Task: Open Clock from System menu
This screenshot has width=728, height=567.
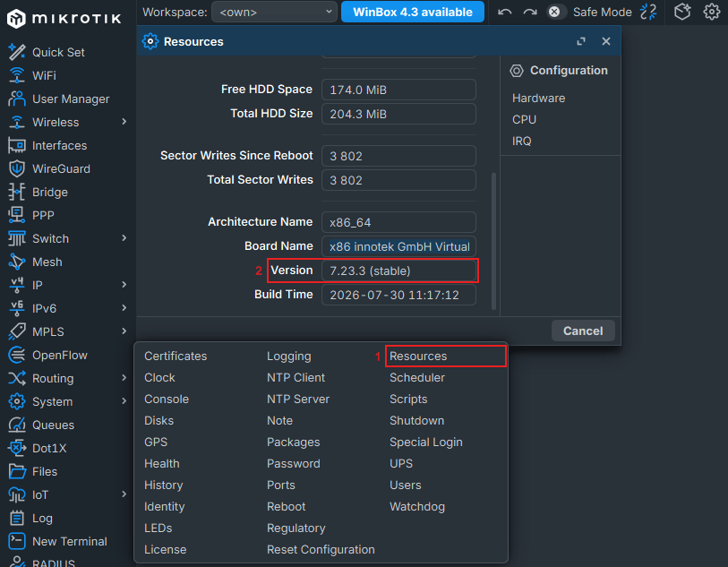Action: [x=159, y=377]
